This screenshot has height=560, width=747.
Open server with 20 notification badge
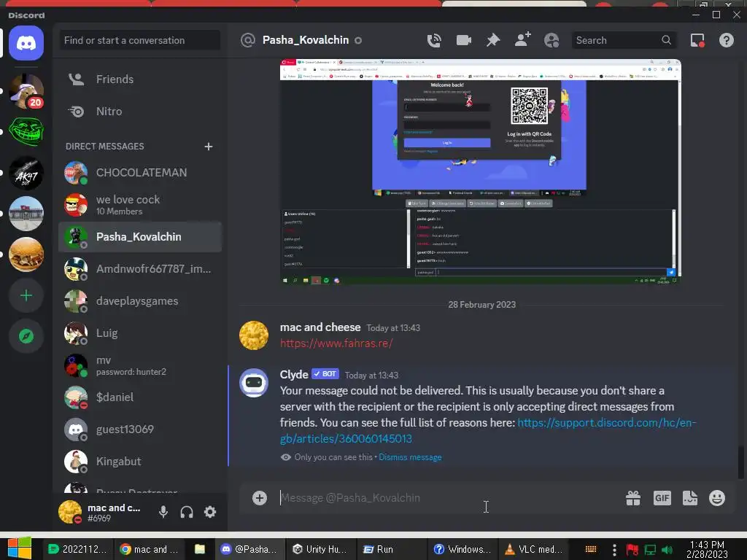click(26, 91)
